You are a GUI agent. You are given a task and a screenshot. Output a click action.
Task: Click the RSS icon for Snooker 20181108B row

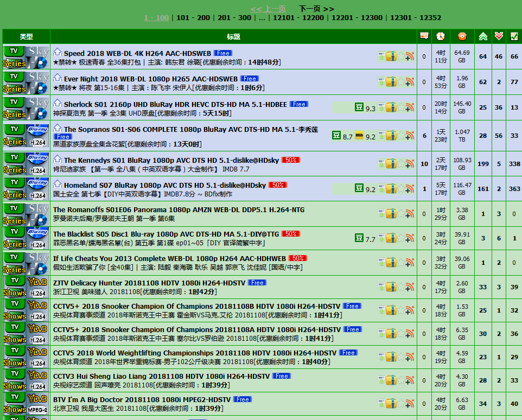410,310
